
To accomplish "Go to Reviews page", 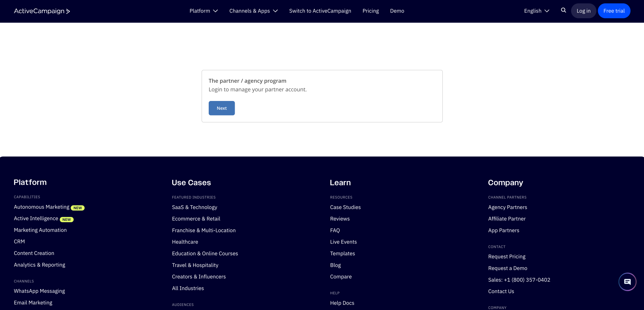I will (340, 219).
